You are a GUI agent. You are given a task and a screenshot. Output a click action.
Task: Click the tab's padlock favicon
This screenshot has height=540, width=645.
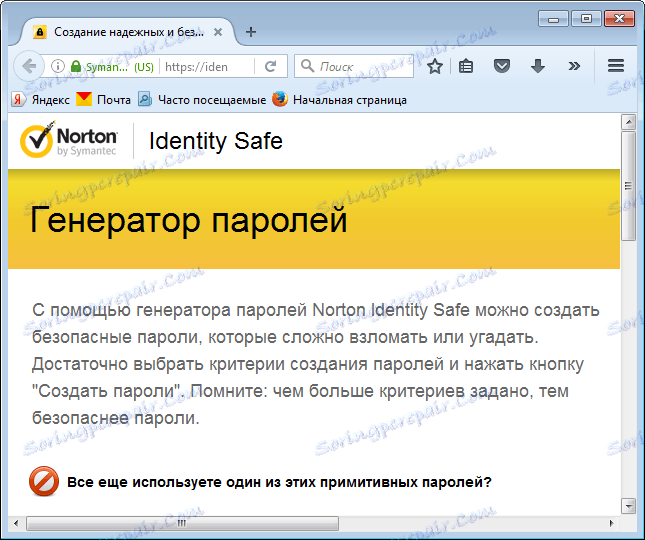[39, 32]
